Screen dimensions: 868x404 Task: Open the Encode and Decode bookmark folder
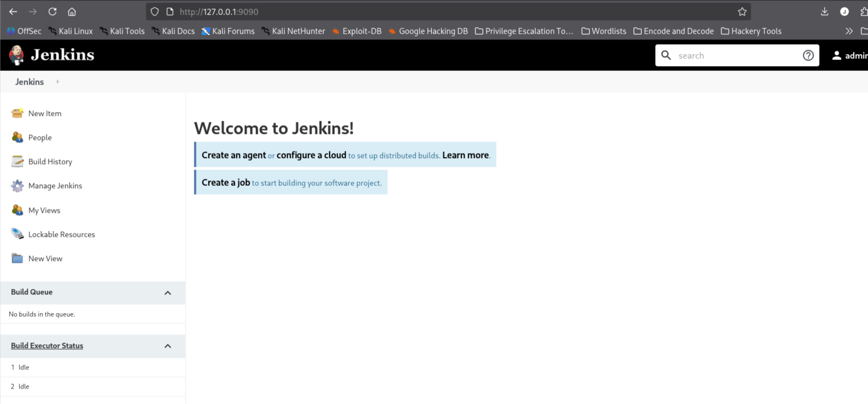tap(673, 31)
